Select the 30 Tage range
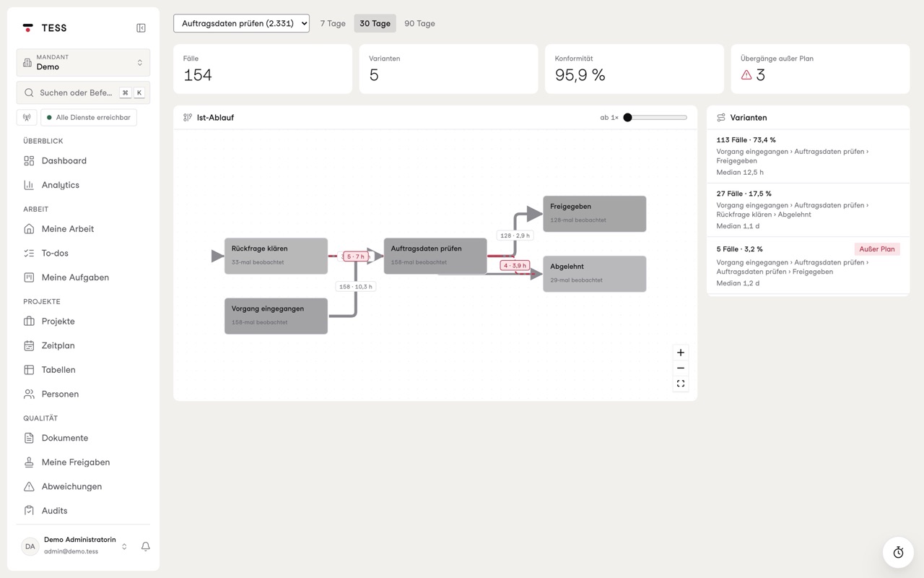This screenshot has width=924, height=578. click(375, 23)
